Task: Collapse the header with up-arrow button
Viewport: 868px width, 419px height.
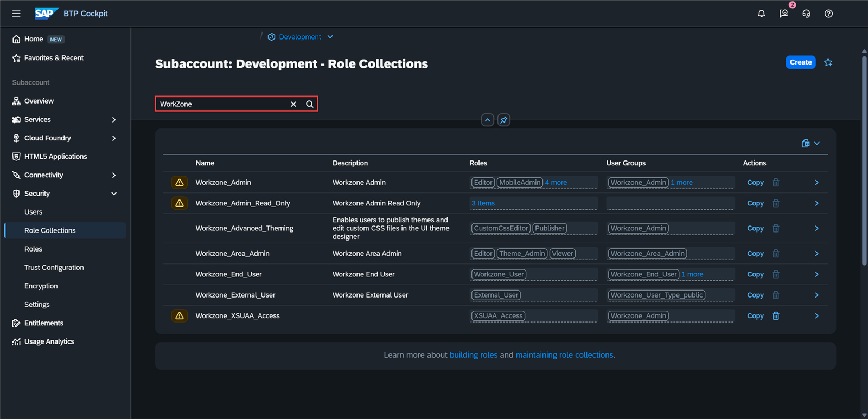Action: click(x=488, y=120)
